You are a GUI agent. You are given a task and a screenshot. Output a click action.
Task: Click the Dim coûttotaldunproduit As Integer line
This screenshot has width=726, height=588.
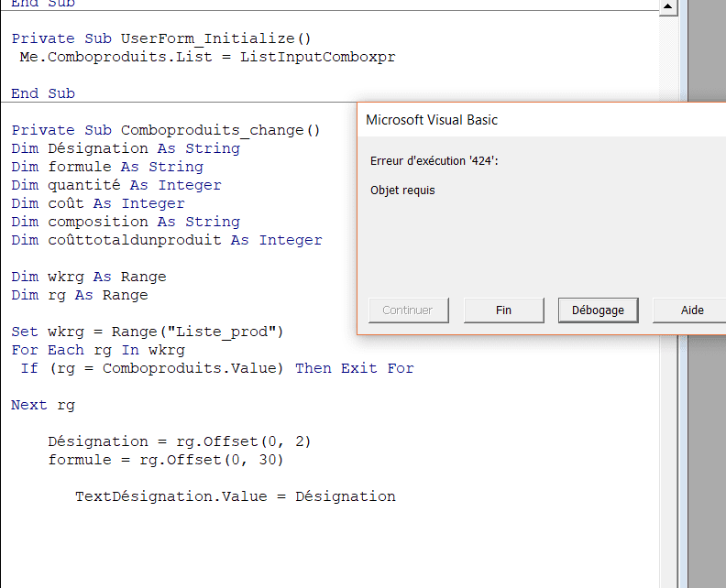pyautogui.click(x=166, y=240)
